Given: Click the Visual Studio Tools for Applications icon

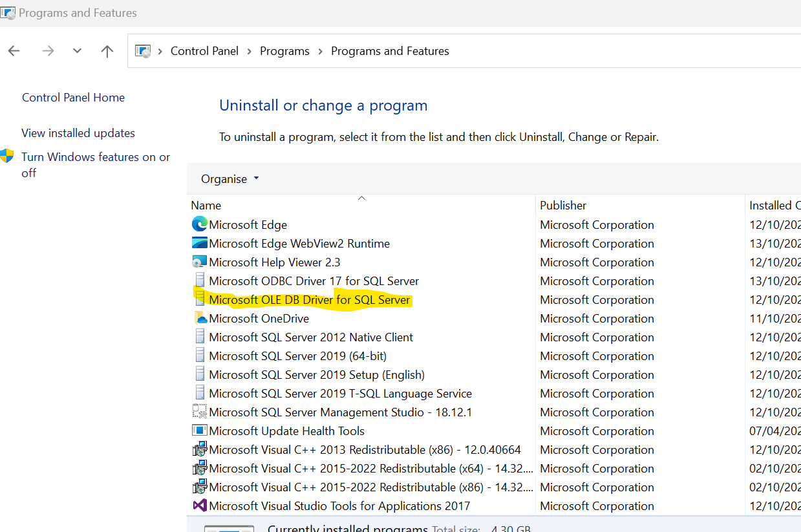Looking at the screenshot, I should pyautogui.click(x=200, y=505).
